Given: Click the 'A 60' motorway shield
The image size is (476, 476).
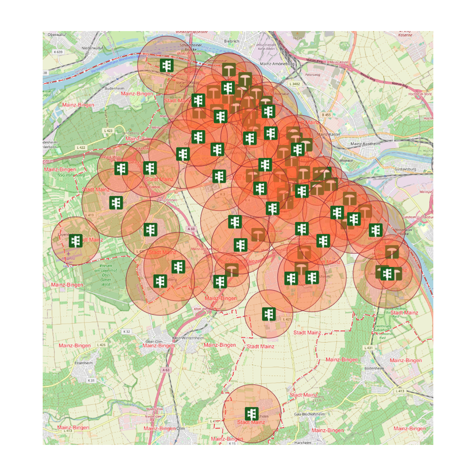Looking at the screenshot, I should (191, 229).
